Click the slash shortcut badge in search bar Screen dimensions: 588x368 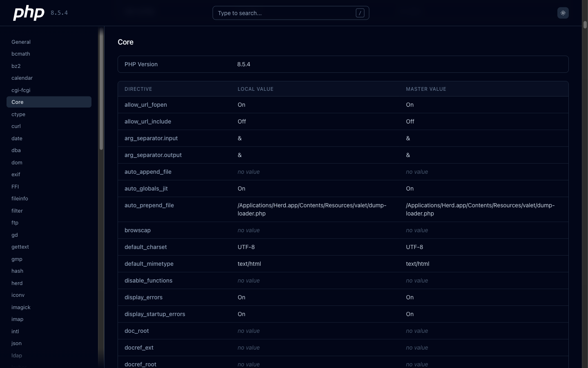pos(360,13)
